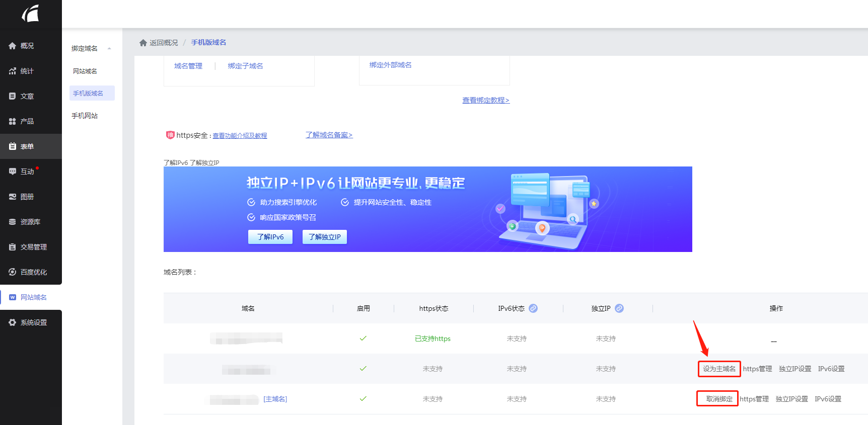Viewport: 868px width, 425px height.
Task: Open https管理 in the 设为主域名 row
Action: (x=757, y=369)
